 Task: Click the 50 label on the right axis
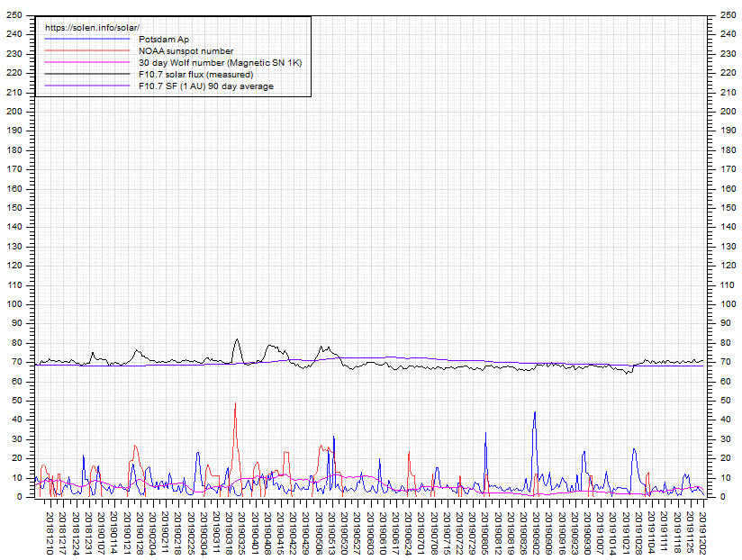tap(726, 401)
